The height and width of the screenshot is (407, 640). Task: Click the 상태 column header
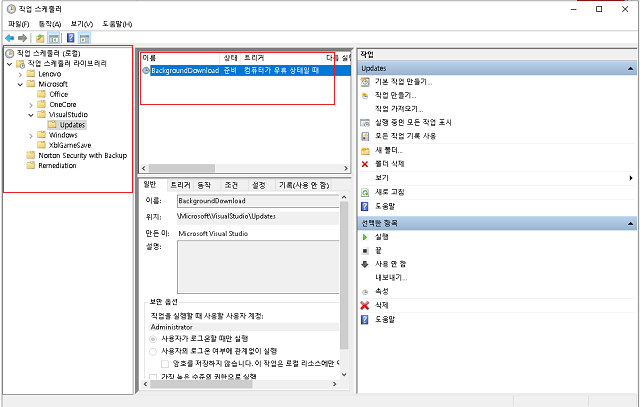(231, 58)
